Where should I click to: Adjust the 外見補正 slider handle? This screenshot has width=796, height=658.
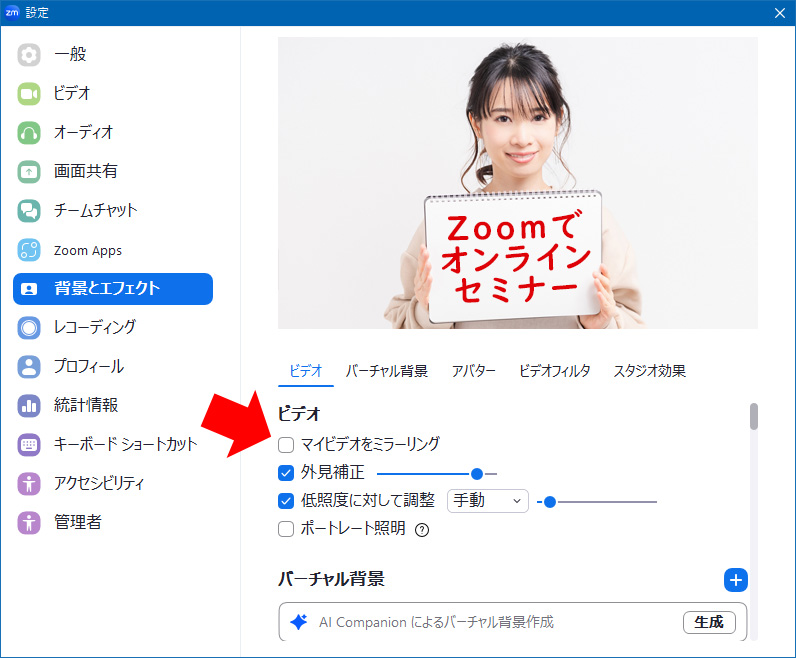pyautogui.click(x=476, y=474)
